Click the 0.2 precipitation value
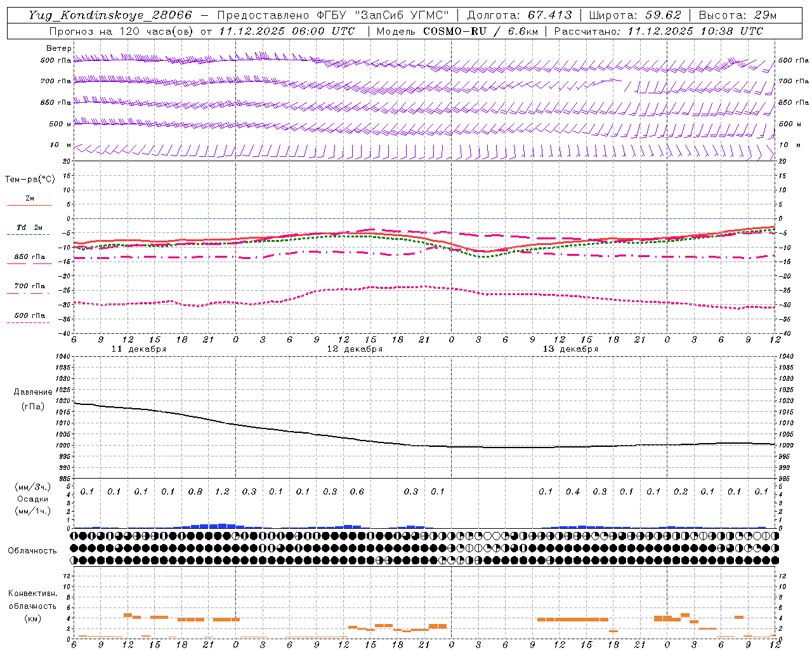Screen dimensions: 812x650 pos(681,492)
